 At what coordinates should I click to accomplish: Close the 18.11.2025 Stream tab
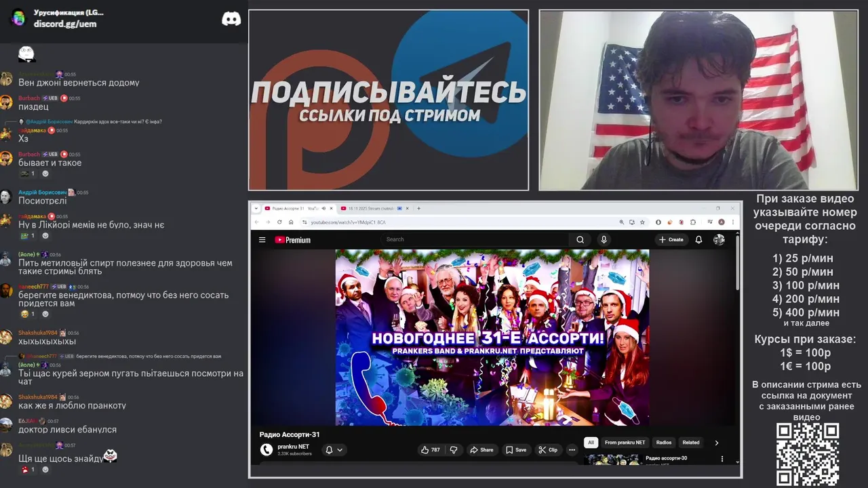[x=408, y=208]
